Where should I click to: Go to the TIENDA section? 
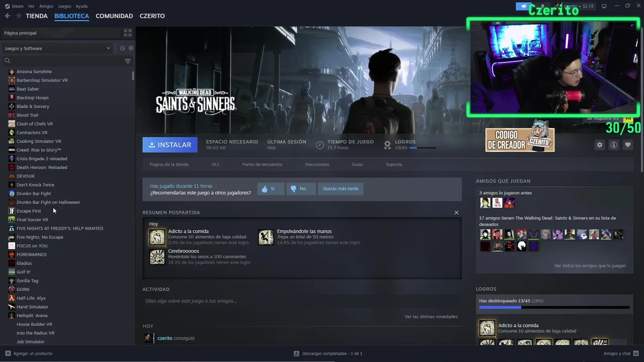coord(37,16)
